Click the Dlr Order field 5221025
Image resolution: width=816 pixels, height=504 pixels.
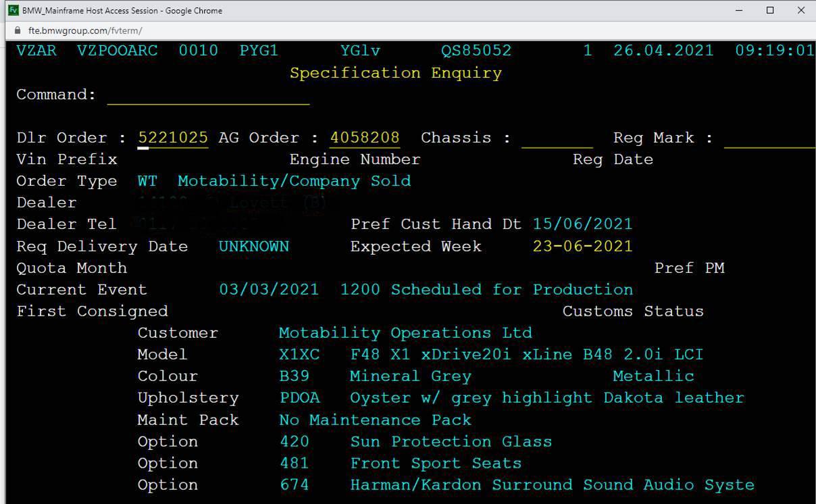click(173, 138)
